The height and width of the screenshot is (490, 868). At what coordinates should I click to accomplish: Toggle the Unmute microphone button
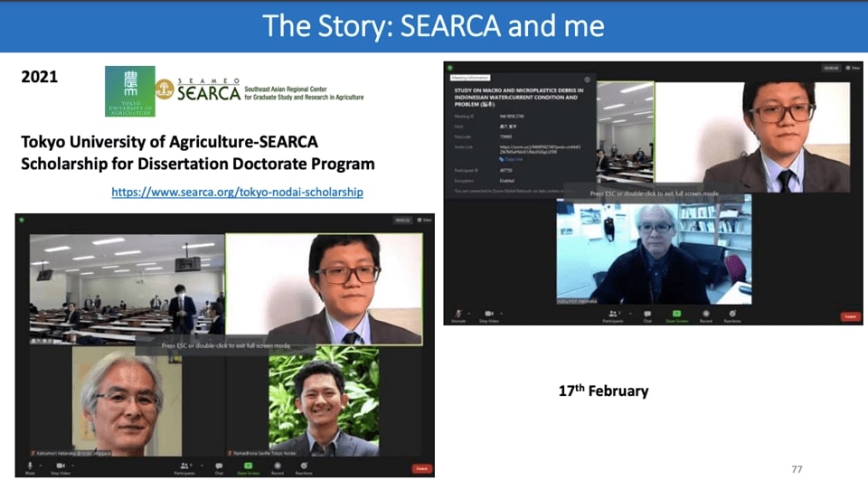pos(458,316)
